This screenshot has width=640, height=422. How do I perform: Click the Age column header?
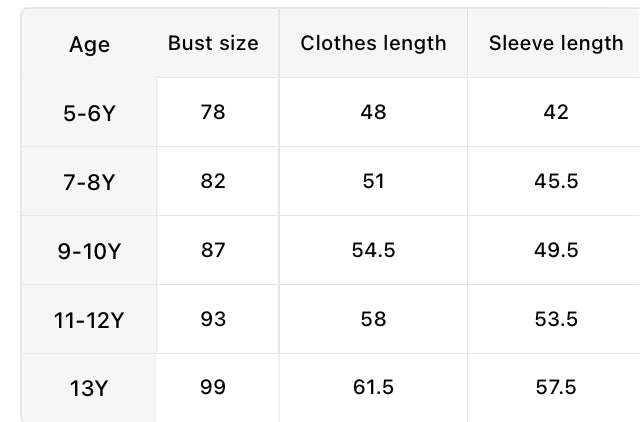point(89,45)
